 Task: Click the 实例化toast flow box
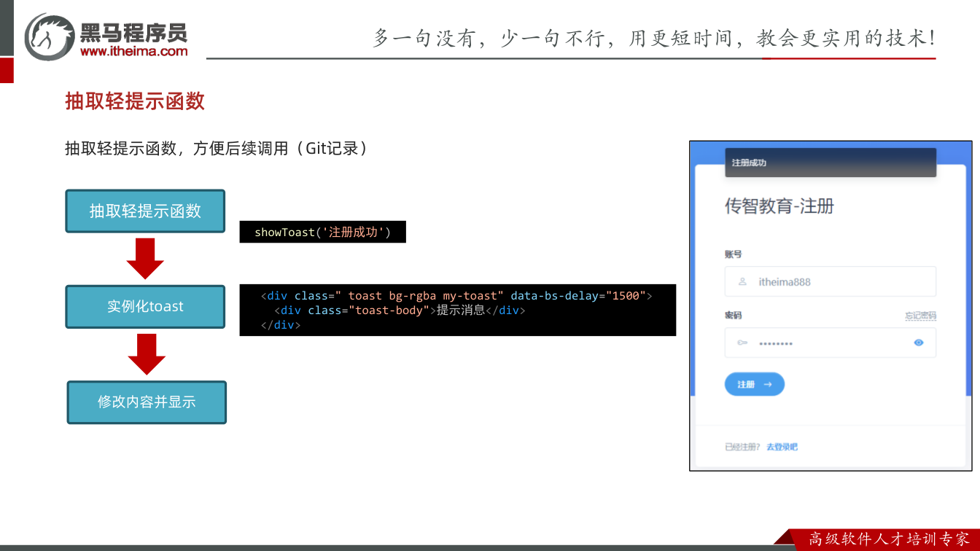[x=145, y=307]
